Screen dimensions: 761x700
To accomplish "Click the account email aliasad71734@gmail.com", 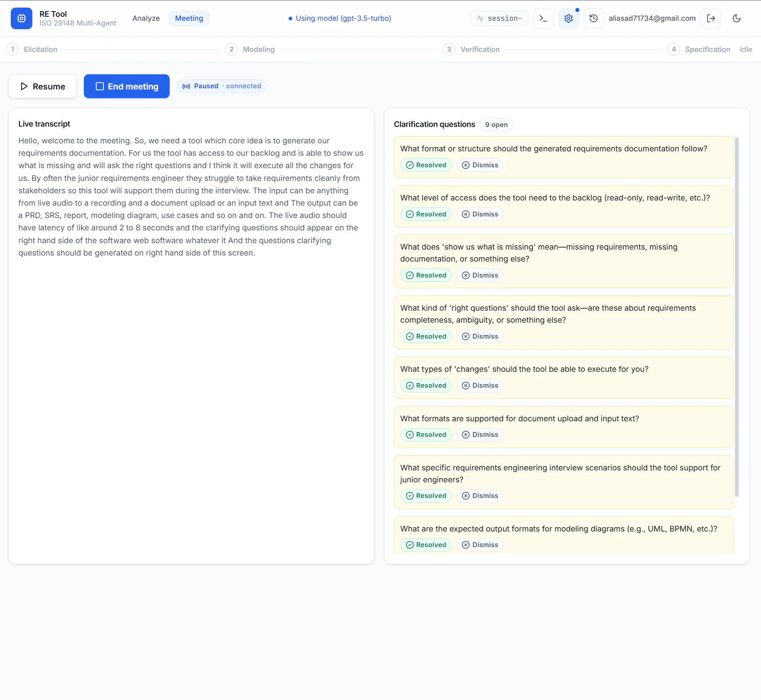I will (x=652, y=18).
